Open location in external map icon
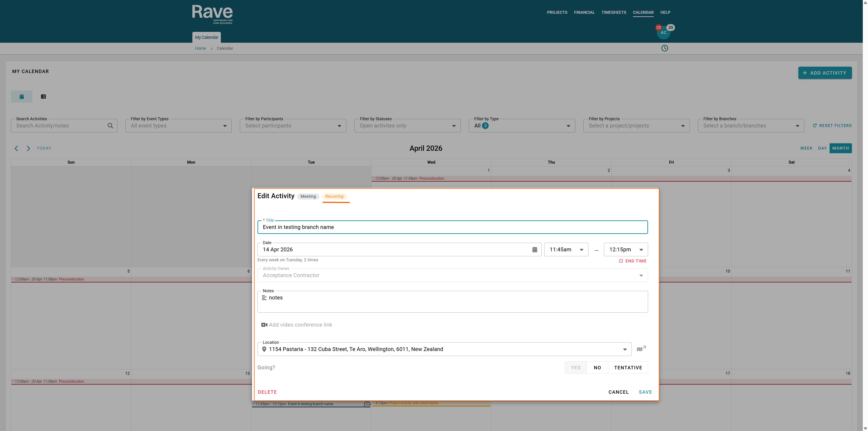868x431 pixels. pos(641,349)
